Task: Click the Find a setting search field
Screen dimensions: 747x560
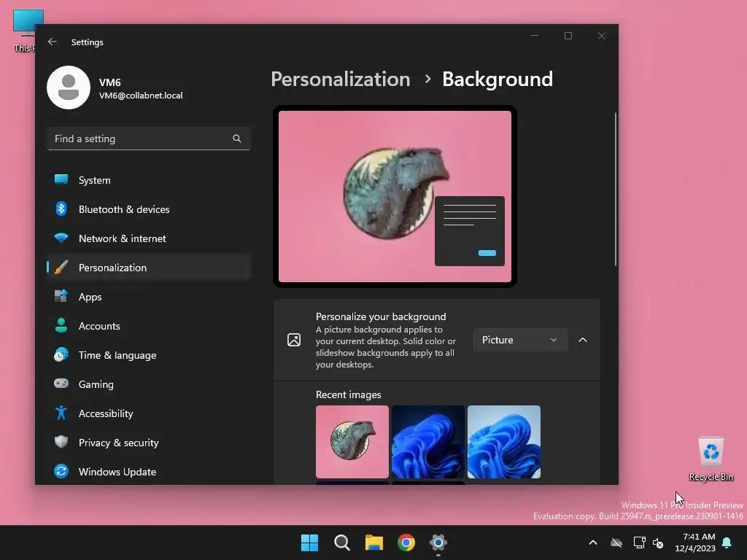Action: (149, 139)
